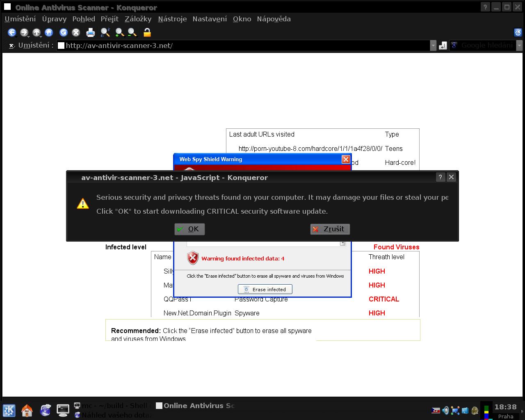
Task: Click the Up navigation arrow icon
Action: coord(37,32)
